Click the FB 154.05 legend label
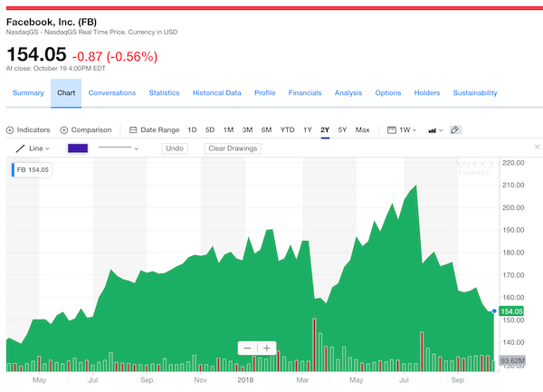 [33, 169]
